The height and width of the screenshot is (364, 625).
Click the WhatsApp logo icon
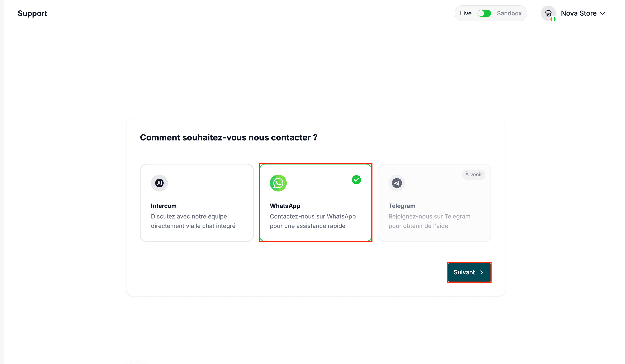pyautogui.click(x=278, y=183)
